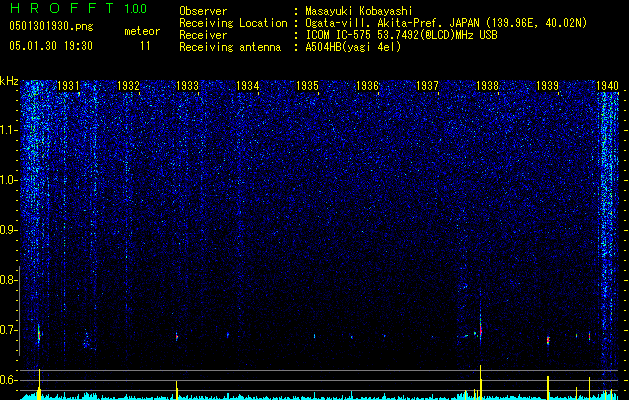Click the Ogata-vill. Akita-Pref. JAPAN location text
Viewport: 629px width, 400px height.
coord(446,23)
